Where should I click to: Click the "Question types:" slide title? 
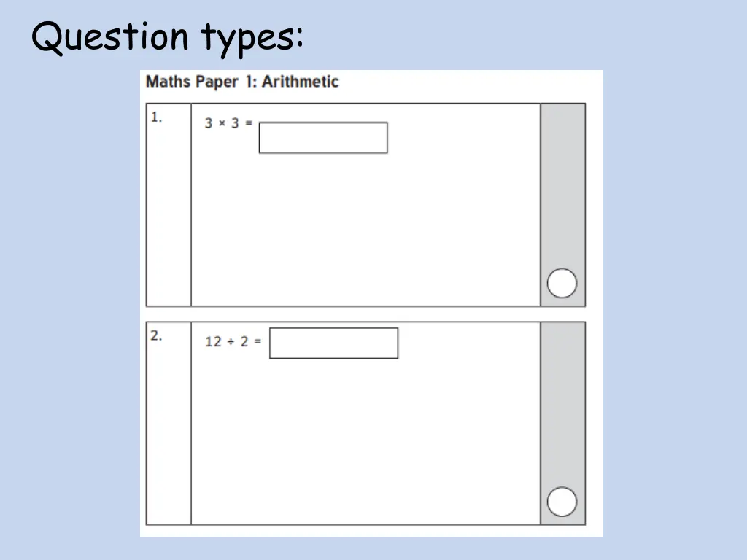(167, 37)
